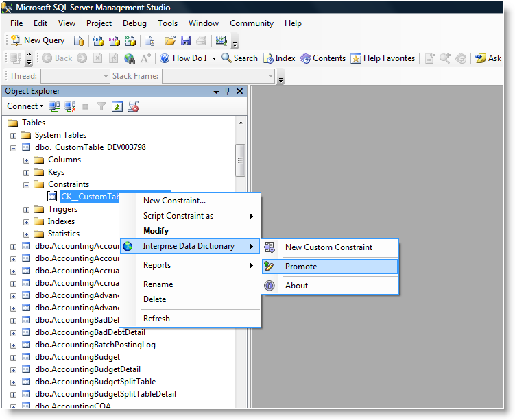Choose New Custom Constraint menu item
The image size is (515, 420).
(328, 247)
